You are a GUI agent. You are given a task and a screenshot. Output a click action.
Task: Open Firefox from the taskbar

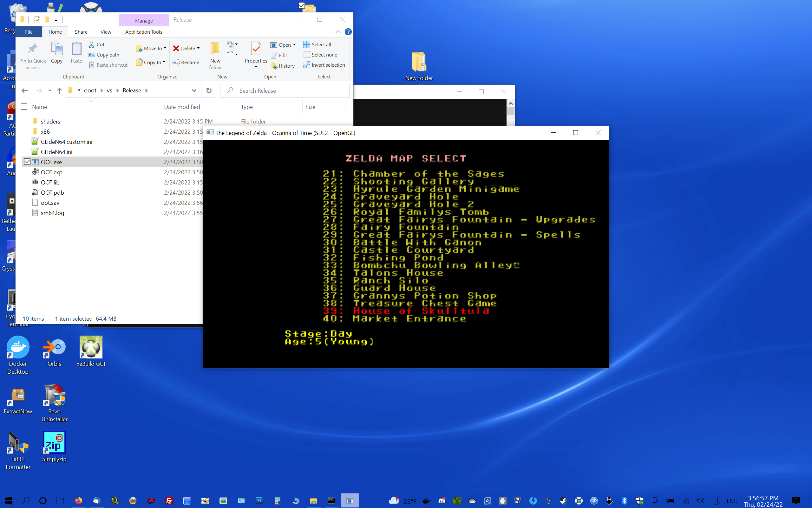[79, 501]
